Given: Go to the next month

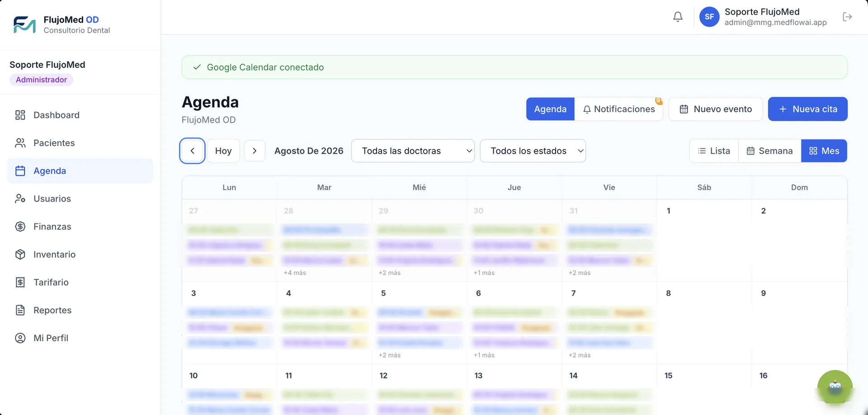Looking at the screenshot, I should coord(255,151).
